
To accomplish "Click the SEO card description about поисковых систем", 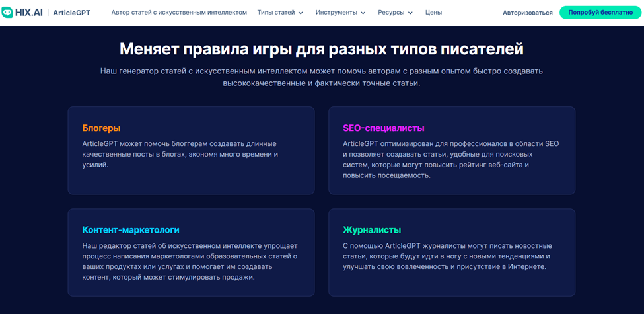I will pyautogui.click(x=451, y=159).
